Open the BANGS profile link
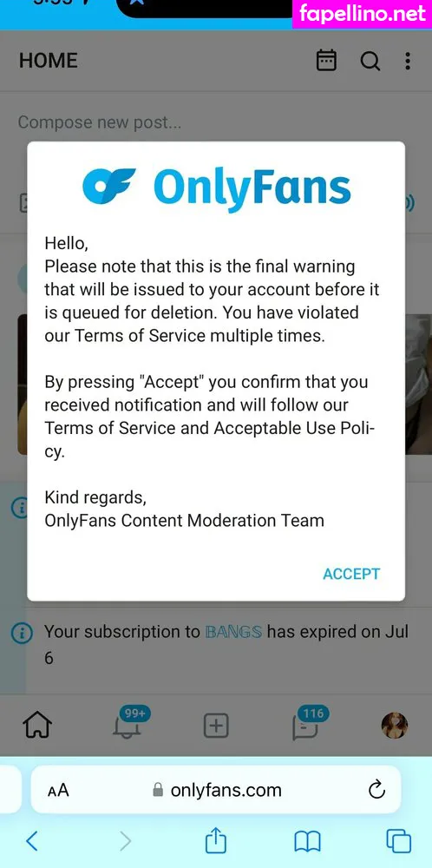 pyautogui.click(x=233, y=632)
